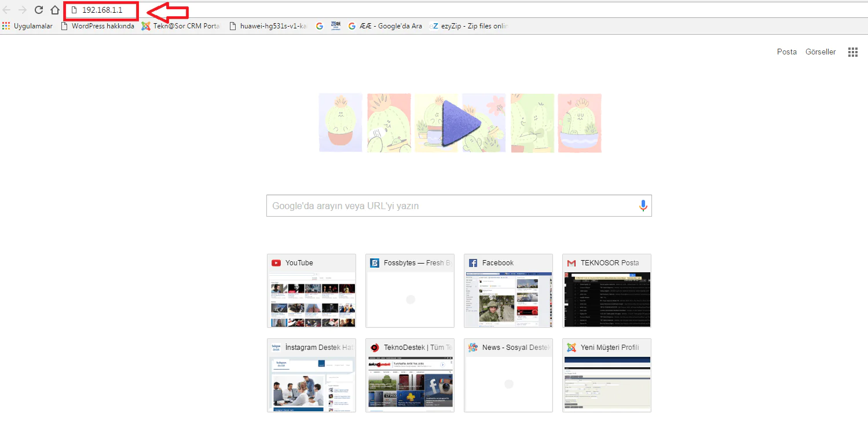Open the Facebook most-visited tile
This screenshot has width=868, height=442.
coord(508,291)
